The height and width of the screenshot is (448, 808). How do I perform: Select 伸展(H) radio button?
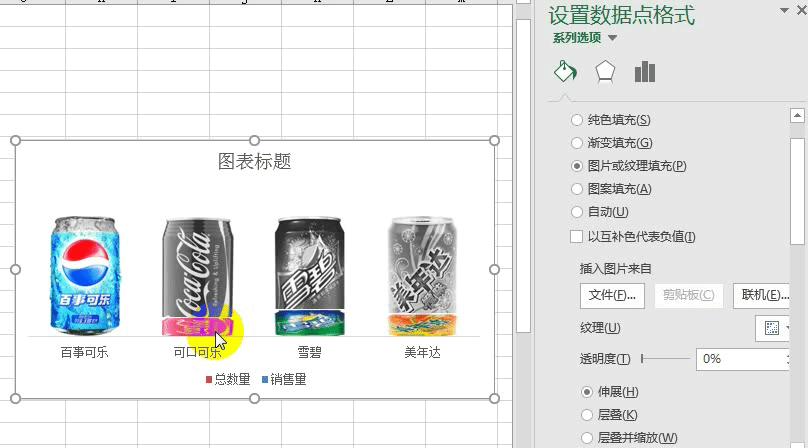point(586,392)
